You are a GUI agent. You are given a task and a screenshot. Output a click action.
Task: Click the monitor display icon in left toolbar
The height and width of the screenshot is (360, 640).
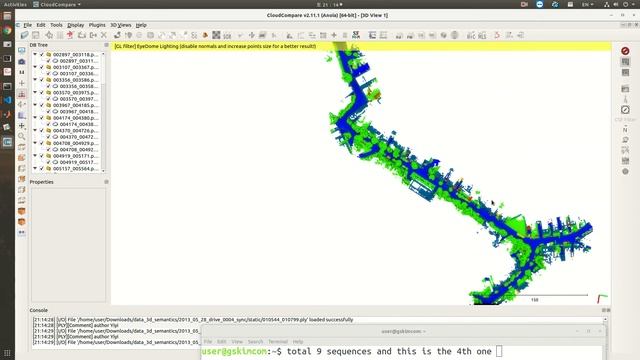(22, 51)
